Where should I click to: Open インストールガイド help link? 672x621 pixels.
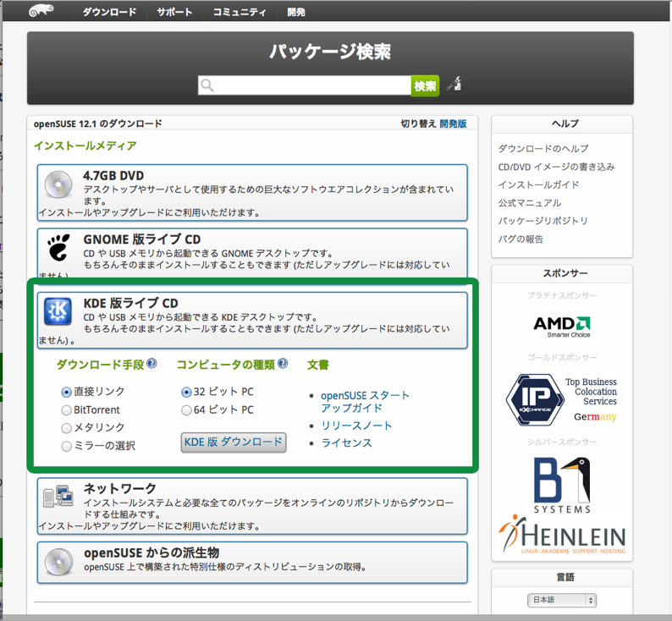pos(538,184)
